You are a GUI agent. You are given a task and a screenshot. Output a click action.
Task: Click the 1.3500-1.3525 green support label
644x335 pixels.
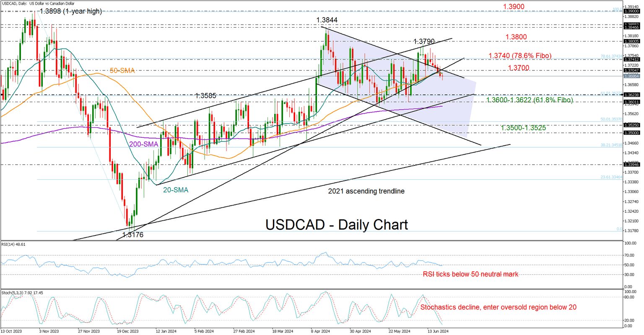pyautogui.click(x=523, y=128)
